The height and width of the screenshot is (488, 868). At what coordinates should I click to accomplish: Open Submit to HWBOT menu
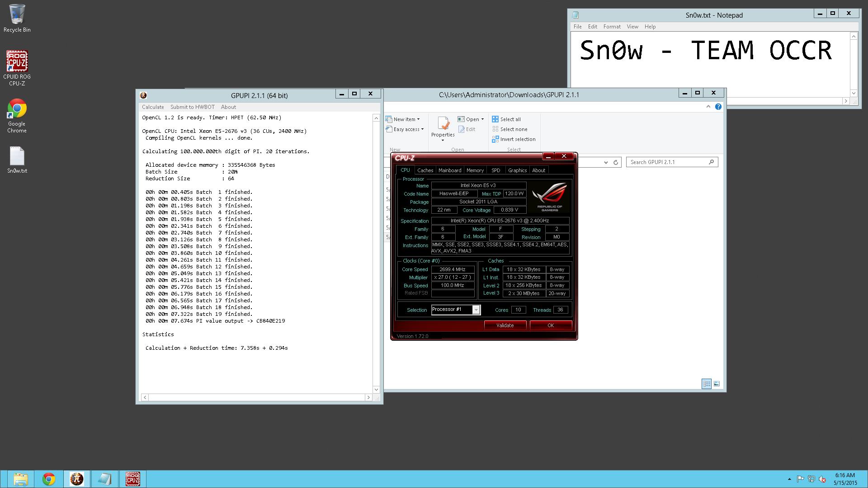pos(193,107)
